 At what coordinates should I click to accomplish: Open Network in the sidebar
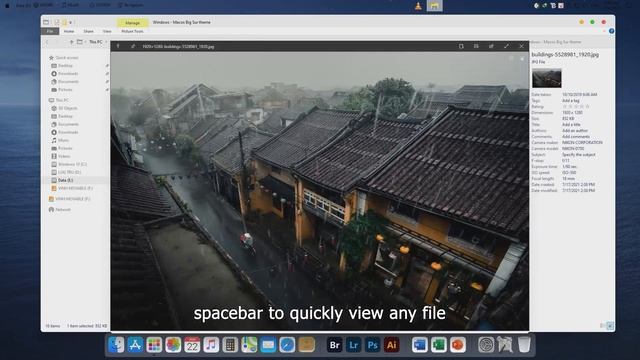point(63,209)
